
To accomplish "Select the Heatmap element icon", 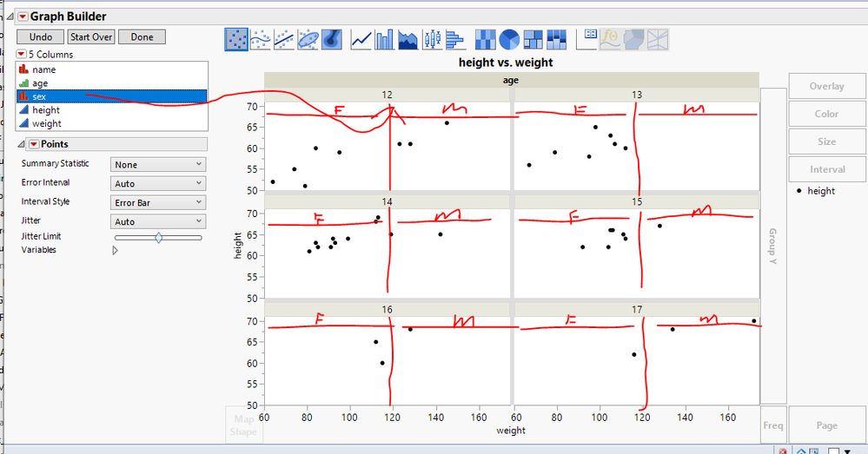I will [x=486, y=40].
